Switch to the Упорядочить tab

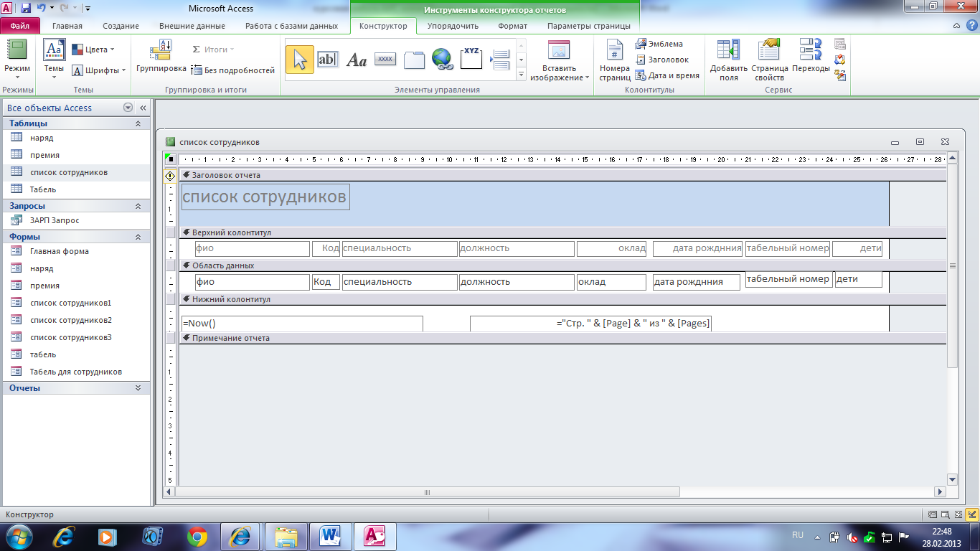pyautogui.click(x=453, y=26)
